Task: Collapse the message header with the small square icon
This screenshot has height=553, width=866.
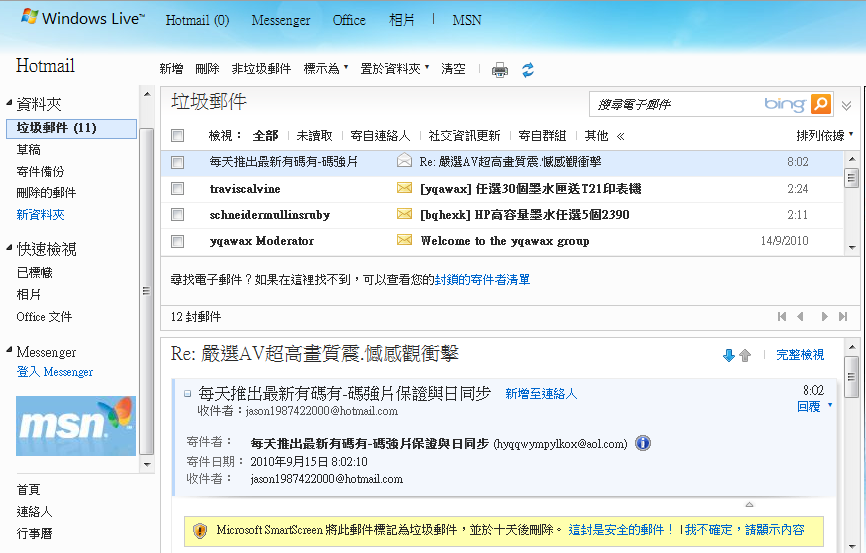Action: coord(188,393)
